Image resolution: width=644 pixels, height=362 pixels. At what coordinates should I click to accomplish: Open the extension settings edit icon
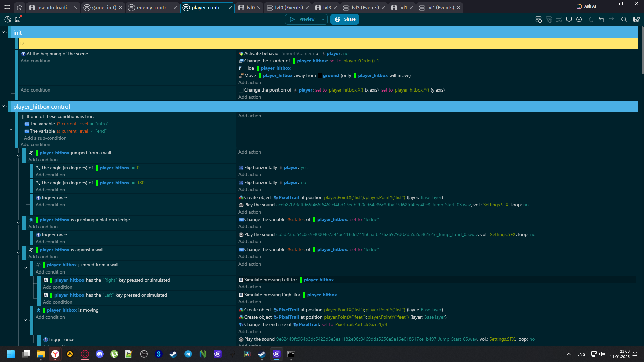click(636, 19)
